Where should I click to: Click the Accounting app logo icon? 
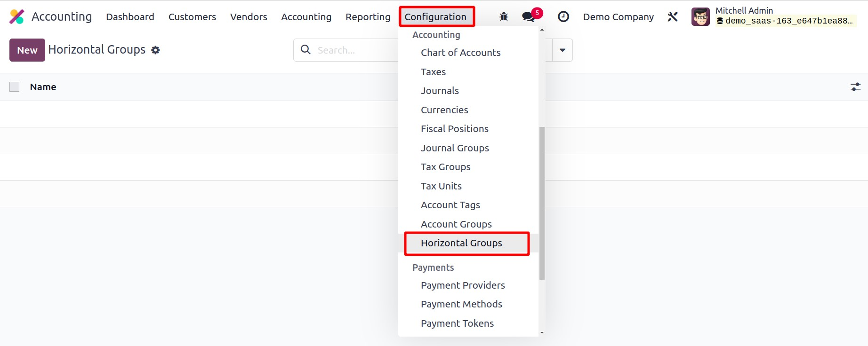click(16, 17)
